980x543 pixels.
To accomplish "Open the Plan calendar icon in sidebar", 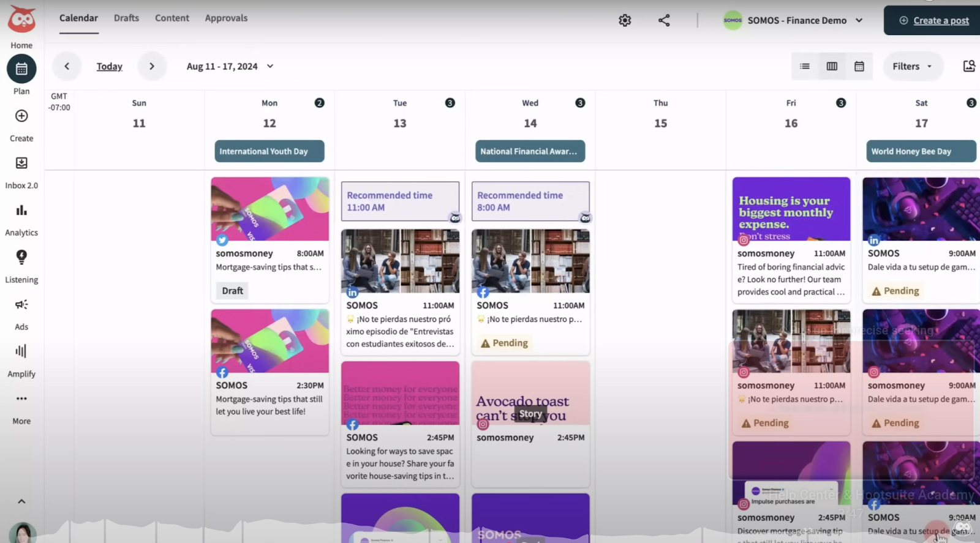I will pos(21,69).
